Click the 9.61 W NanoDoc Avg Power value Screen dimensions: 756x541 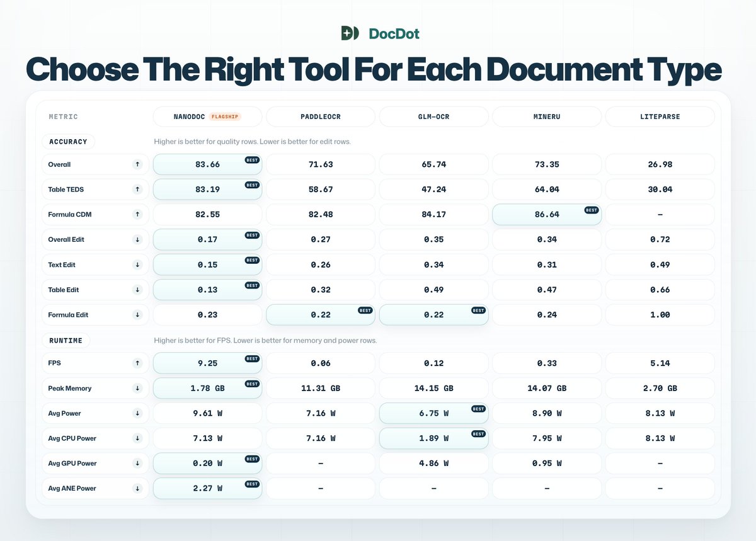tap(208, 414)
